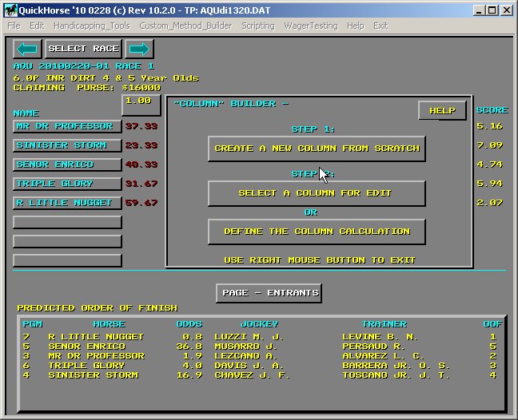518x420 pixels.
Task: Open the WagerTesting menu
Action: coord(312,26)
